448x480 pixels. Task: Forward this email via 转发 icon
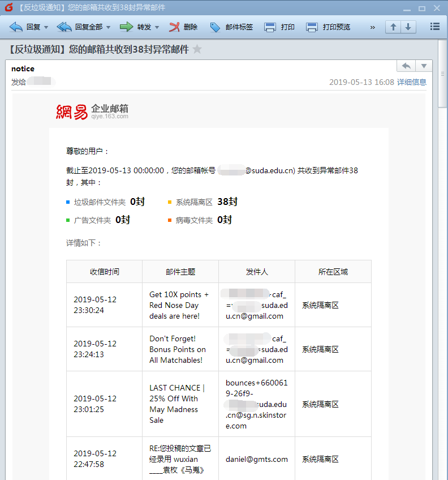(126, 27)
